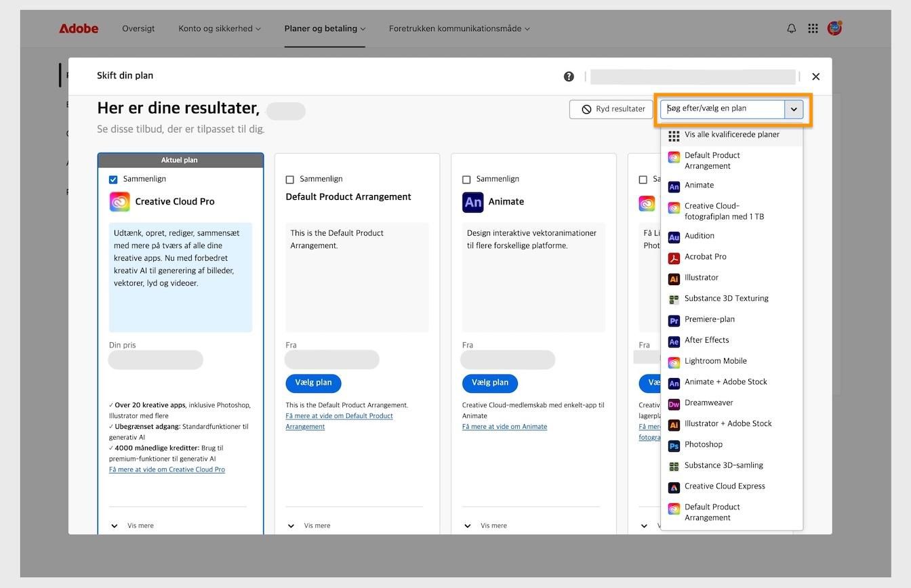Expand Vis mere on the Creative Cloud Pro card
The width and height of the screenshot is (911, 588).
134,526
